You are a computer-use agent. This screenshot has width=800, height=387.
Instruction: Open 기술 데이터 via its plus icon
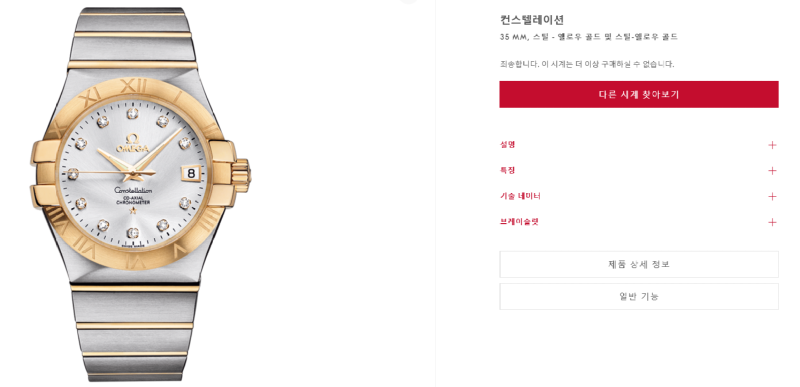click(772, 197)
